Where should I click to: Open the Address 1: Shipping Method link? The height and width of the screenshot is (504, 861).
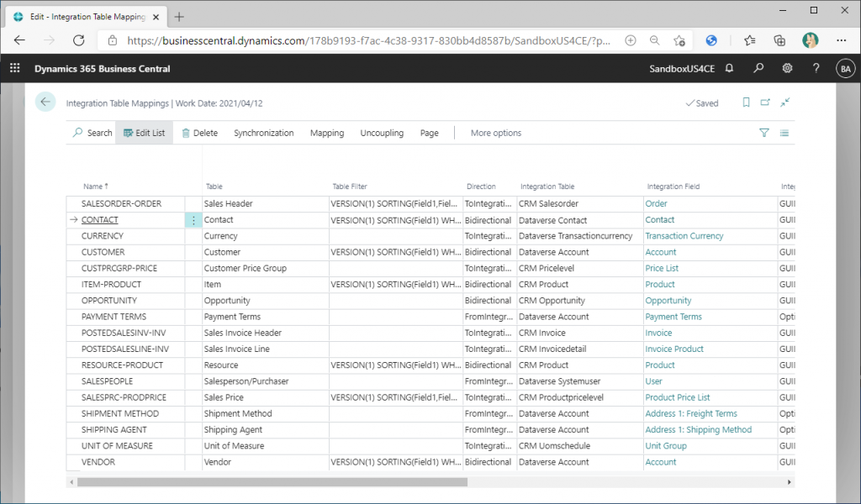click(x=698, y=429)
